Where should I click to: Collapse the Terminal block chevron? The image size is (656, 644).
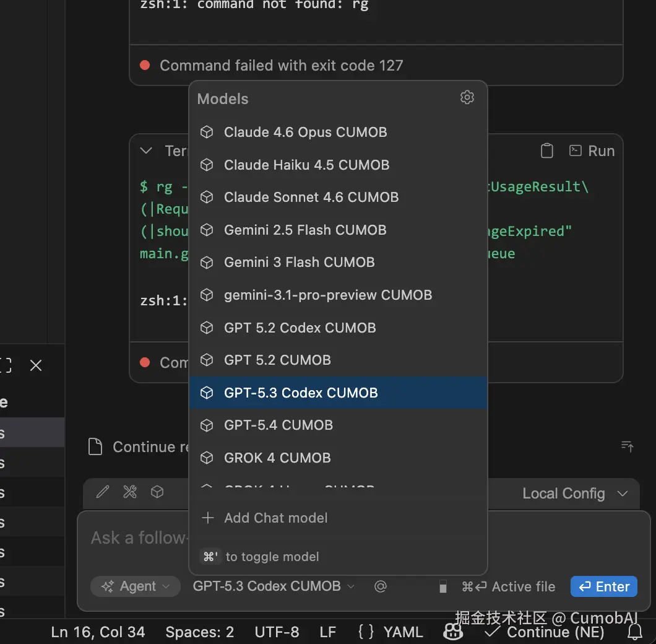146,150
